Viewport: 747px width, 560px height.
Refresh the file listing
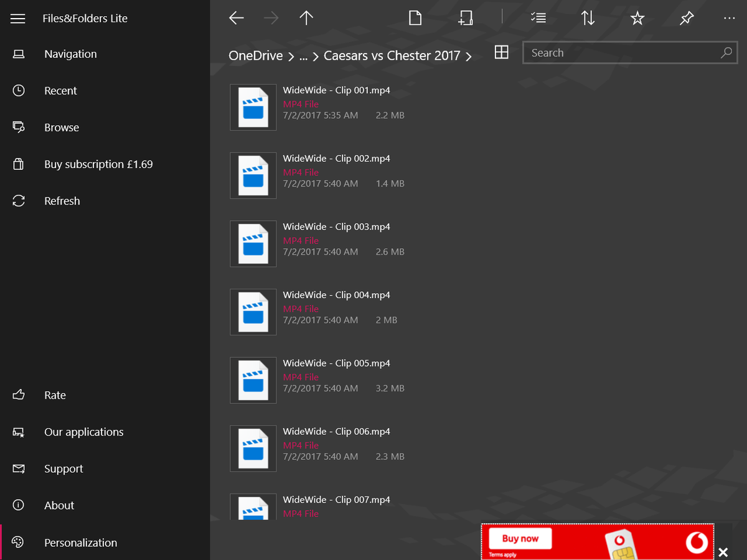pos(62,200)
